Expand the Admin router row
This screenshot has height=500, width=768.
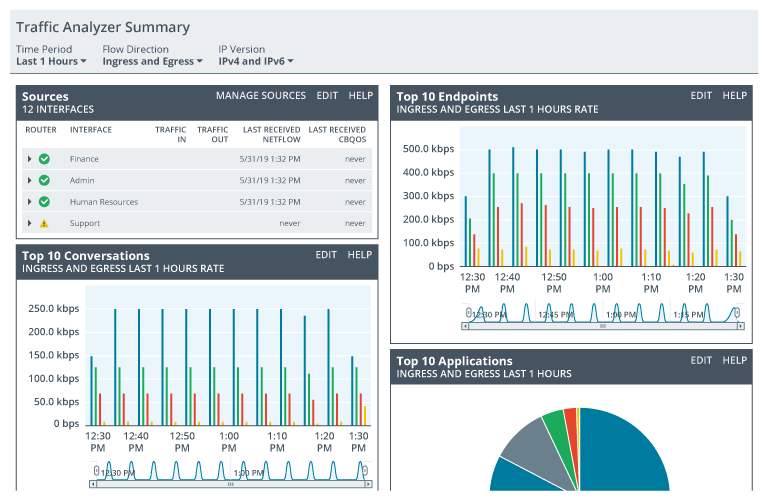[29, 180]
